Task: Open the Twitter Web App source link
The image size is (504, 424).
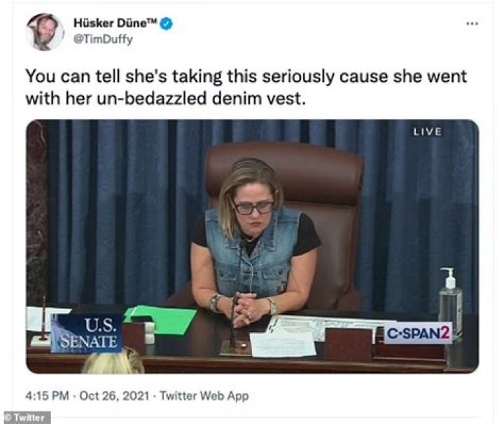Action: [x=204, y=395]
